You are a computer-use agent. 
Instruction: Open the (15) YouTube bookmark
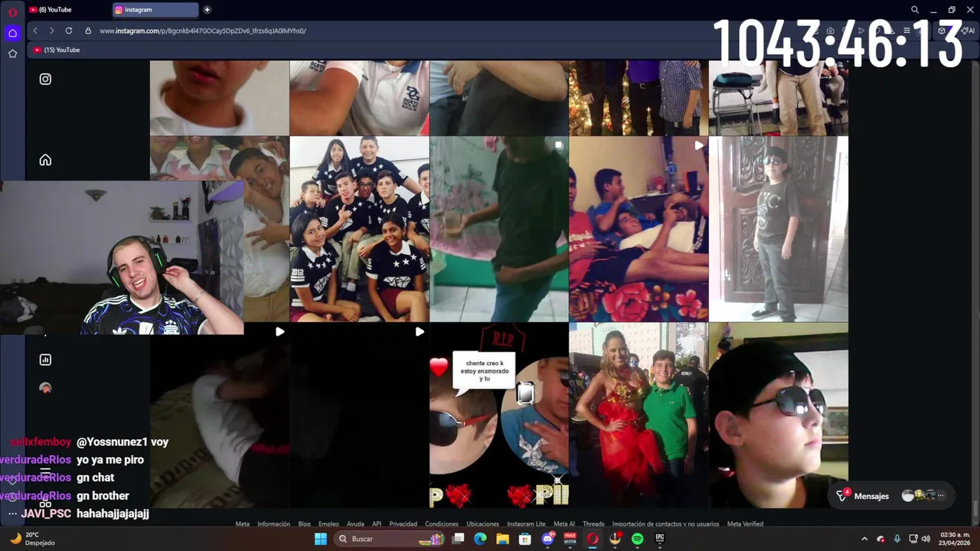[57, 50]
